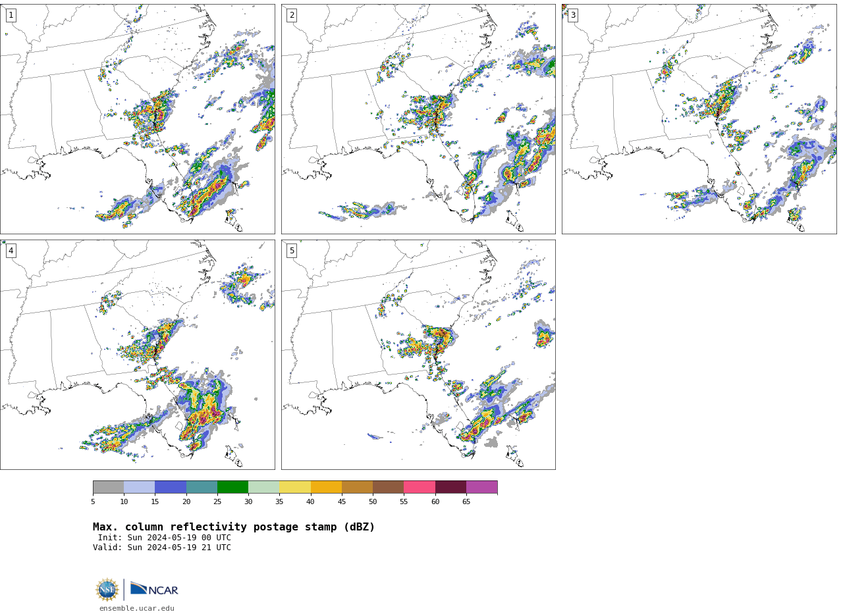Click the colorbar tick label 45
Viewport: 843px width, 616px height.
[x=342, y=502]
